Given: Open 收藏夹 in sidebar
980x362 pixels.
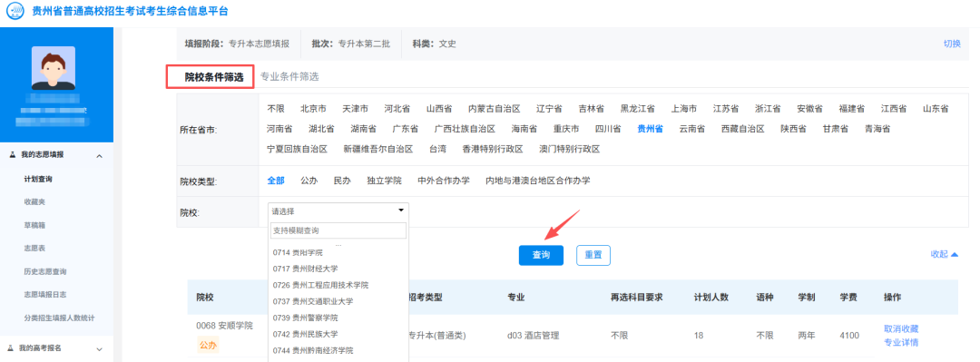Looking at the screenshot, I should tap(34, 202).
